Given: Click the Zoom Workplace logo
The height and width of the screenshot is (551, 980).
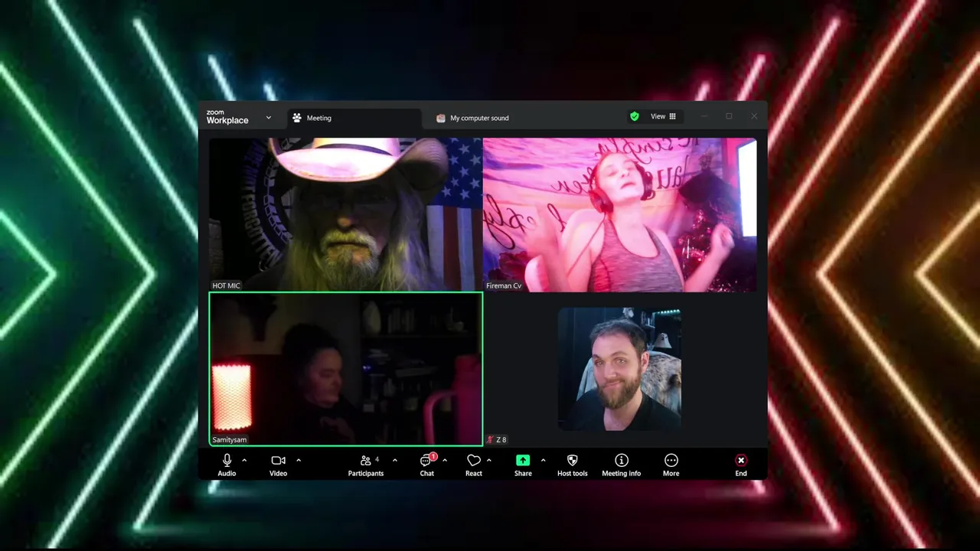Looking at the screenshot, I should click(x=227, y=117).
